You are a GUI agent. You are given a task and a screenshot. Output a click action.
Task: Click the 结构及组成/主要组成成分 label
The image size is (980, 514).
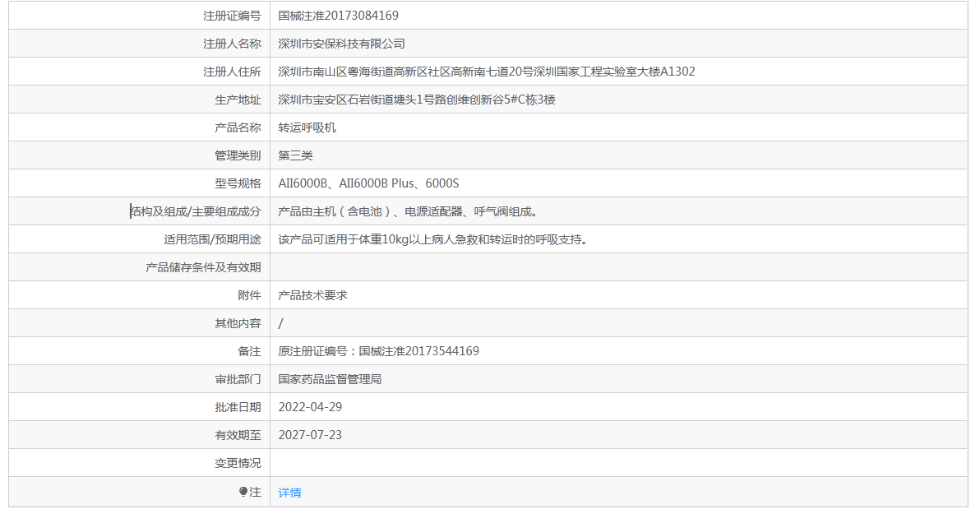(x=195, y=211)
